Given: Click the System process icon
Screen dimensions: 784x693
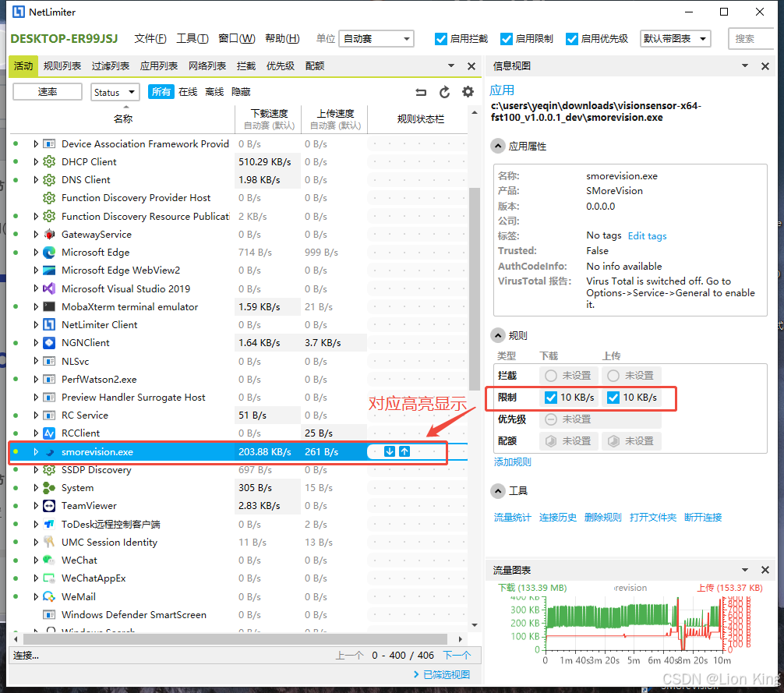Looking at the screenshot, I should point(49,488).
